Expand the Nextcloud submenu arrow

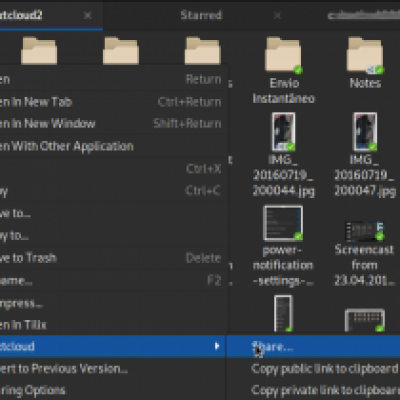[x=217, y=346]
